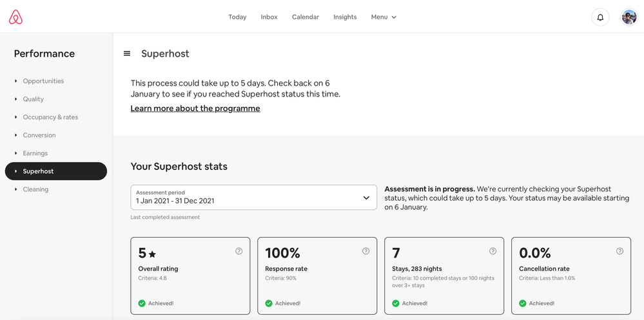
Task: Select Cleaning in the sidebar
Action: pyautogui.click(x=35, y=189)
